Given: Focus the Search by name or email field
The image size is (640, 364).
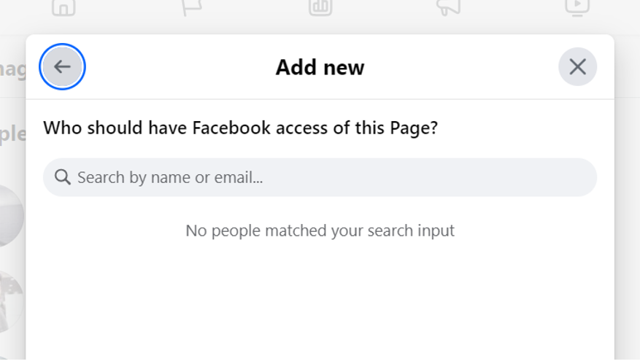Looking at the screenshot, I should (x=328, y=177).
